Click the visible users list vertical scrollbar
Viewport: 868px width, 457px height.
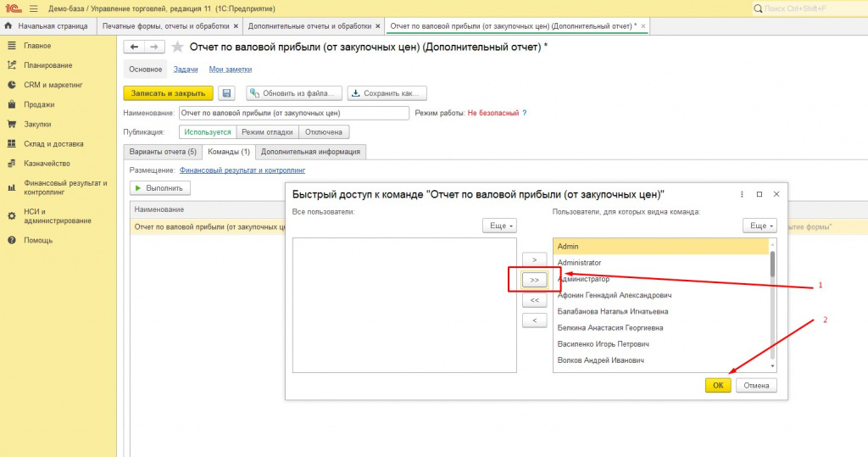click(x=772, y=265)
